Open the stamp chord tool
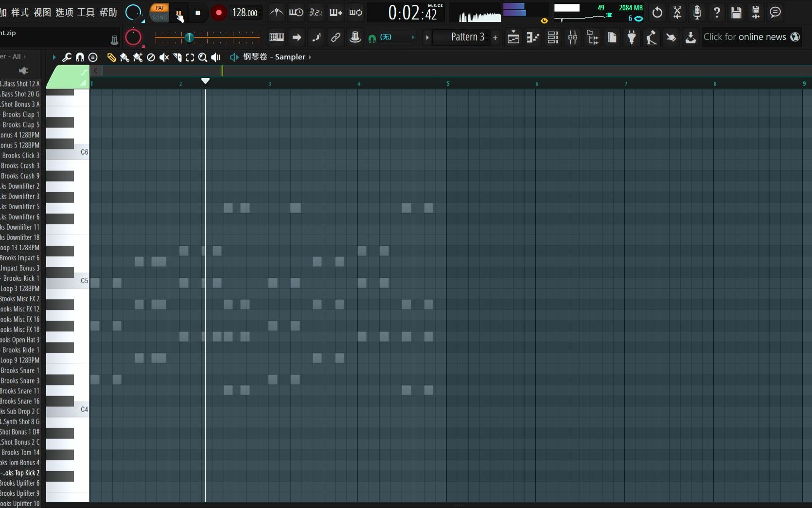This screenshot has width=812, height=508. pos(93,57)
